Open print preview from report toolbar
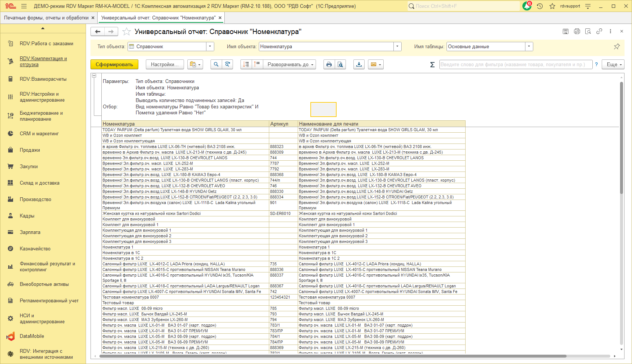The image size is (632, 364). pyautogui.click(x=340, y=64)
